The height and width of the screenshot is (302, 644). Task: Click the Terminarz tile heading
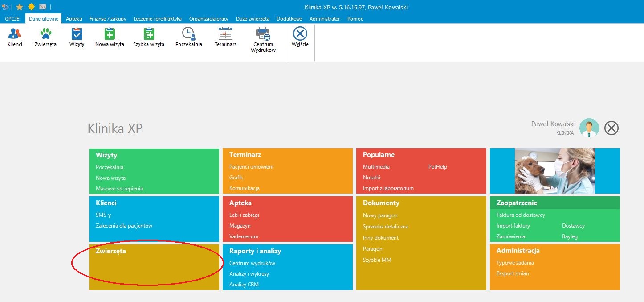pyautogui.click(x=245, y=155)
